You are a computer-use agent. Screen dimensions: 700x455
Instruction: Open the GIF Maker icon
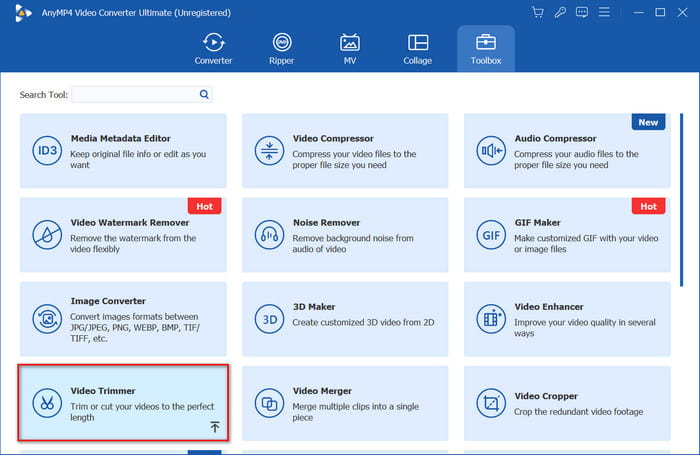(x=491, y=235)
